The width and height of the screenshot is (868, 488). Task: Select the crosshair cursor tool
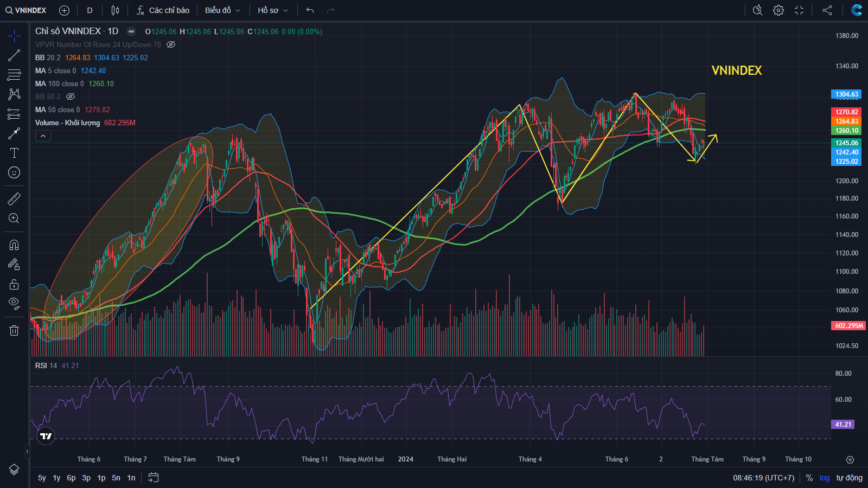14,36
